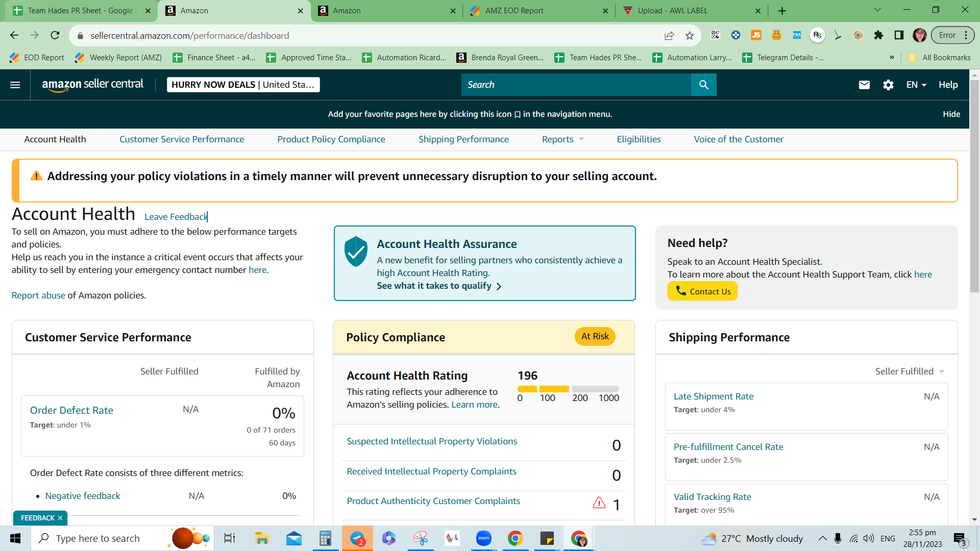Launch File Explorer from the taskbar
Screen dimensions: 980x551
click(x=262, y=538)
